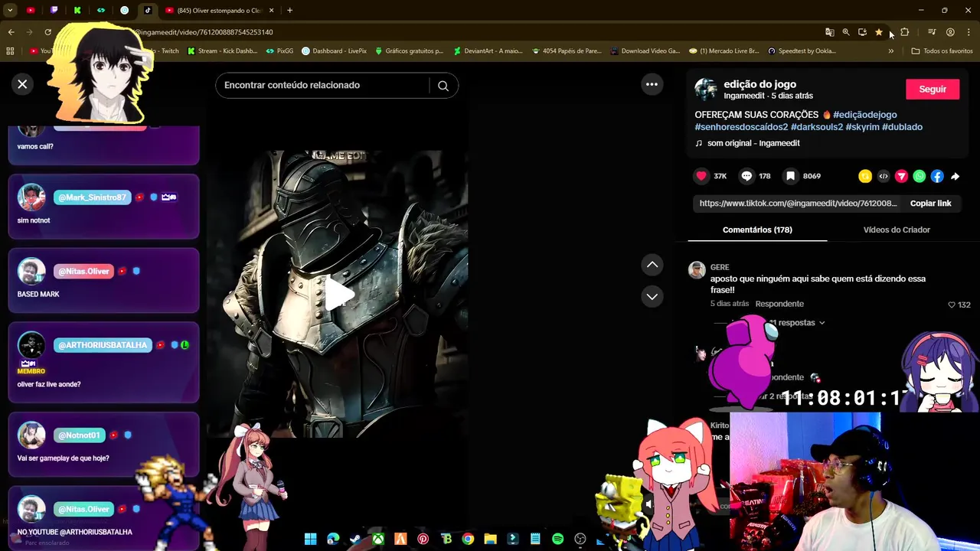Viewport: 980px width, 551px height.
Task: Open #skyrim hashtag link
Action: coord(863,127)
